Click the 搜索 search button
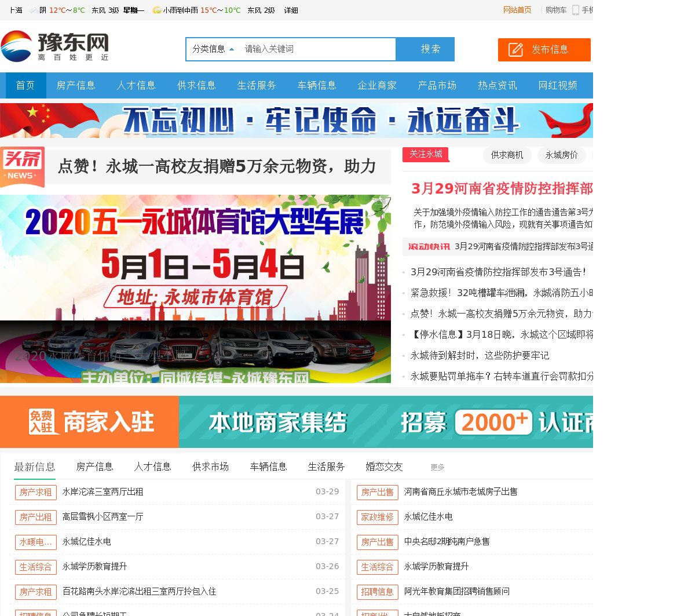Image resolution: width=695 pixels, height=616 pixels. 430,49
